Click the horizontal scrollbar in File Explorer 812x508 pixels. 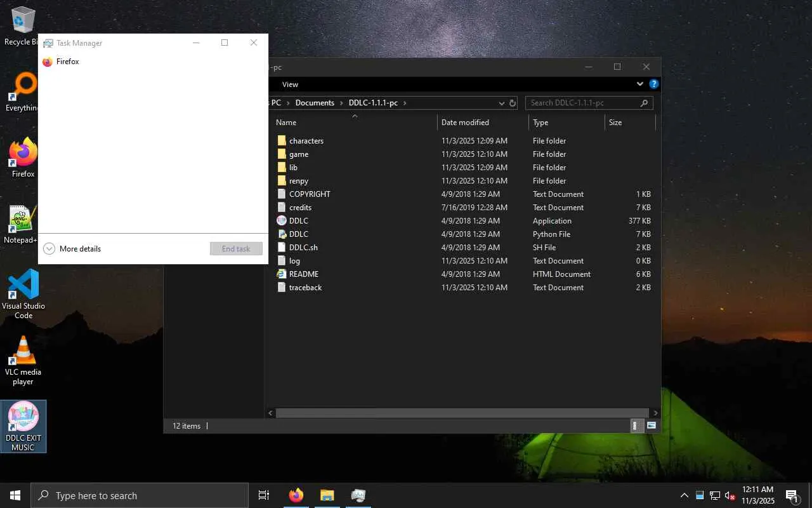pos(462,413)
